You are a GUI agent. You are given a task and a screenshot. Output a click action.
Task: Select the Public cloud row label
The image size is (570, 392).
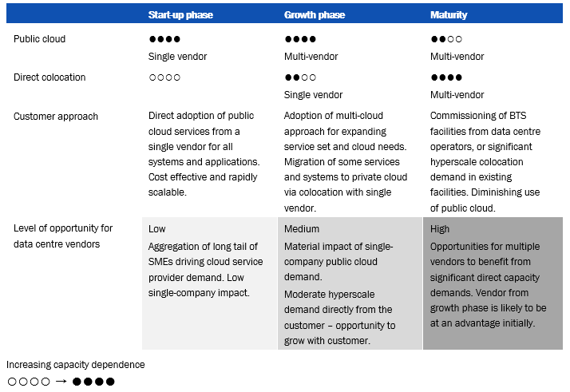(x=39, y=39)
